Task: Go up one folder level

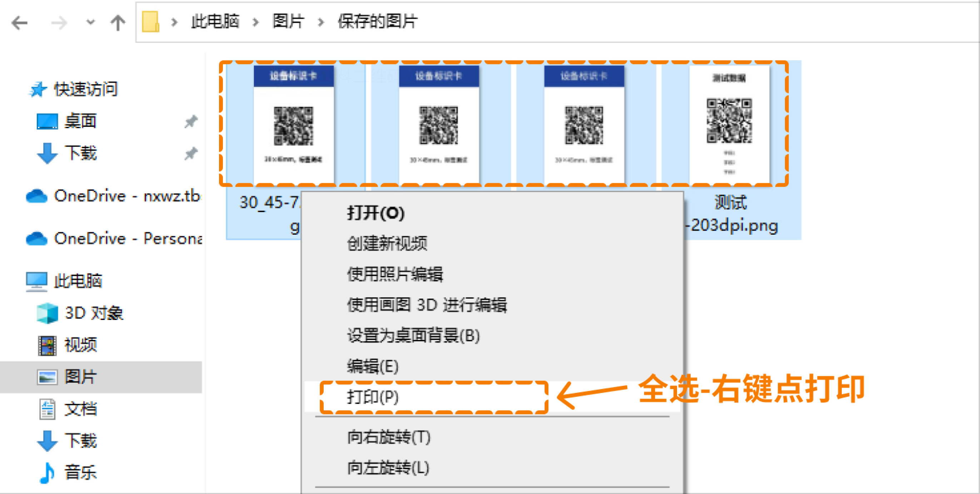Action: (118, 23)
